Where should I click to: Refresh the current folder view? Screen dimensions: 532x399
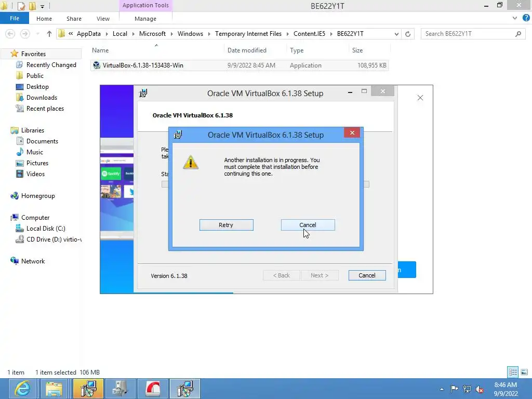(408, 34)
